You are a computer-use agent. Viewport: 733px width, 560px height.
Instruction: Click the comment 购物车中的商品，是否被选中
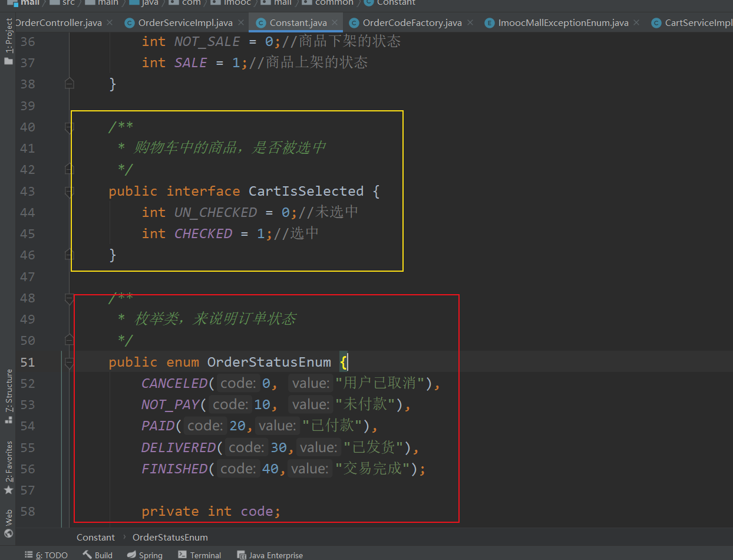(230, 148)
